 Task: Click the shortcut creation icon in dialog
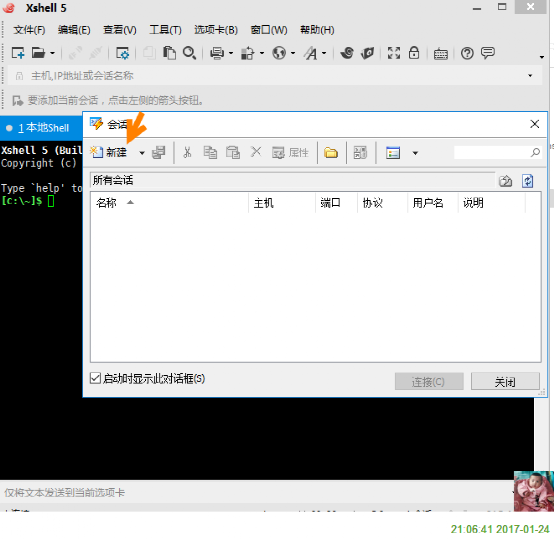point(360,153)
